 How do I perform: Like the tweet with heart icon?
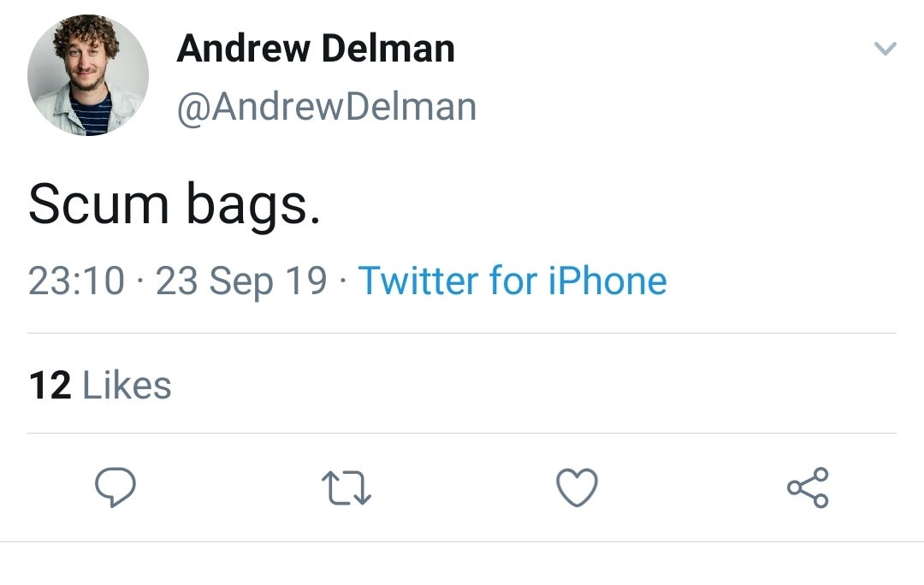click(577, 487)
